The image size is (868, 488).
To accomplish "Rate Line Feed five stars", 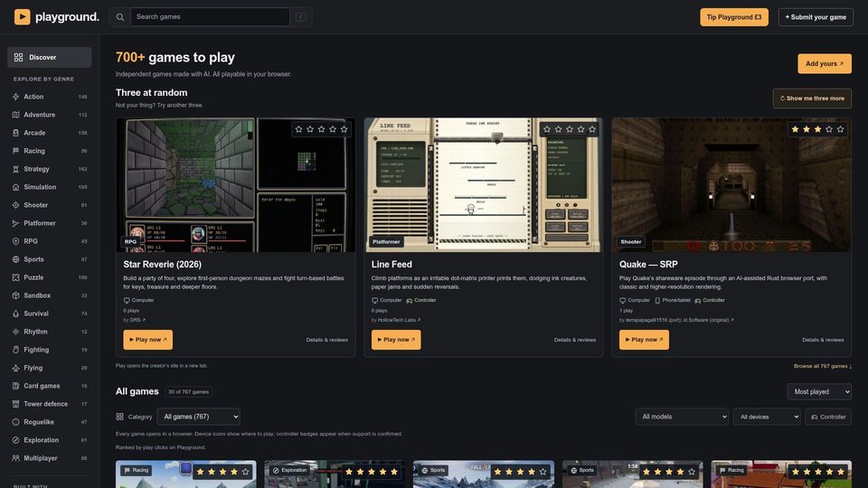I will tap(591, 129).
